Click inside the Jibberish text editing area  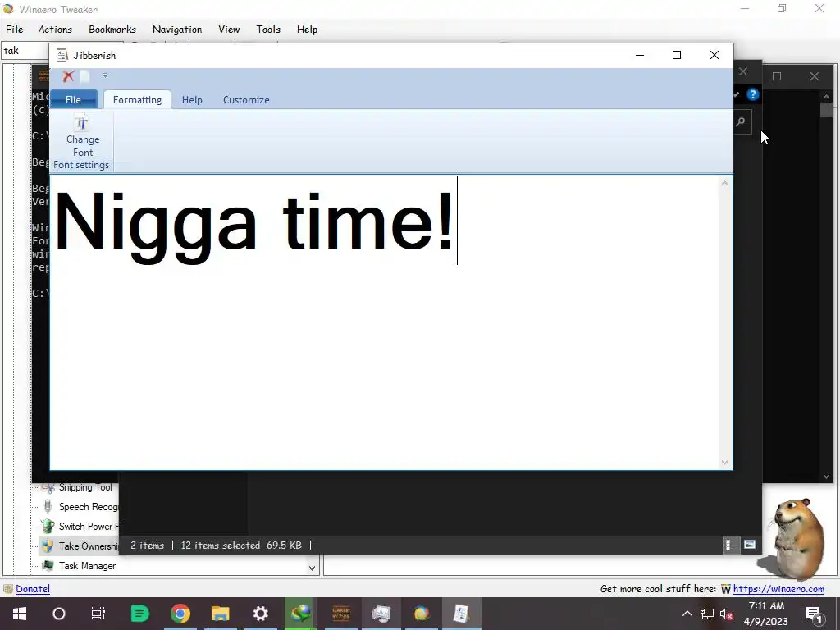[384, 322]
